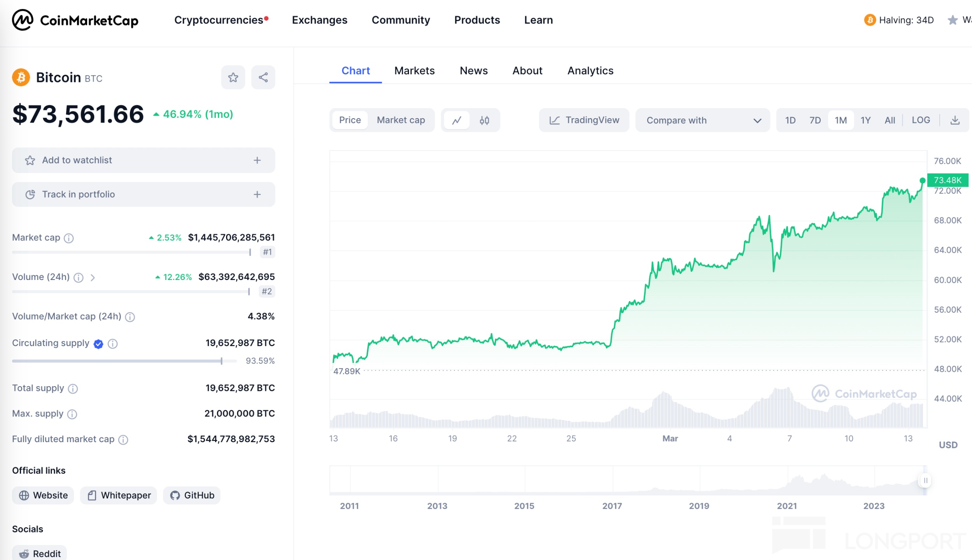This screenshot has width=972, height=560.
Task: Expand Add to watchlist plus button
Action: (257, 160)
